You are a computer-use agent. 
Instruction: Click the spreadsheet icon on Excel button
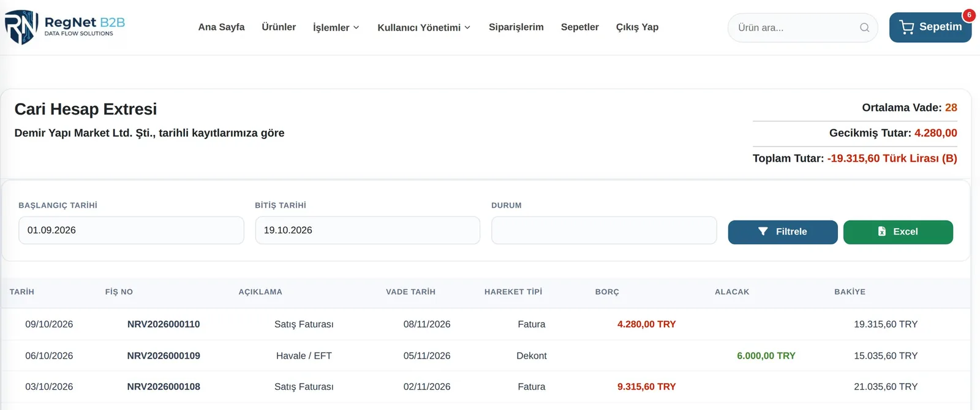coord(881,232)
